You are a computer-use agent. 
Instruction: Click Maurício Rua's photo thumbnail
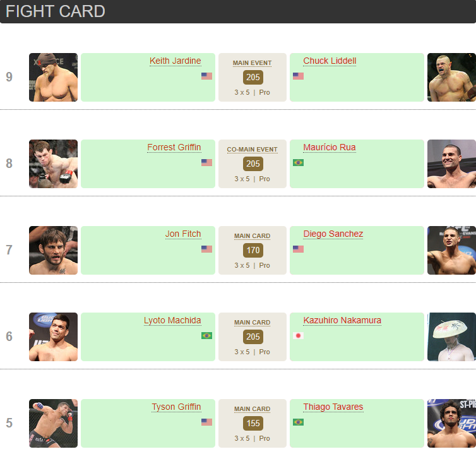point(451,164)
